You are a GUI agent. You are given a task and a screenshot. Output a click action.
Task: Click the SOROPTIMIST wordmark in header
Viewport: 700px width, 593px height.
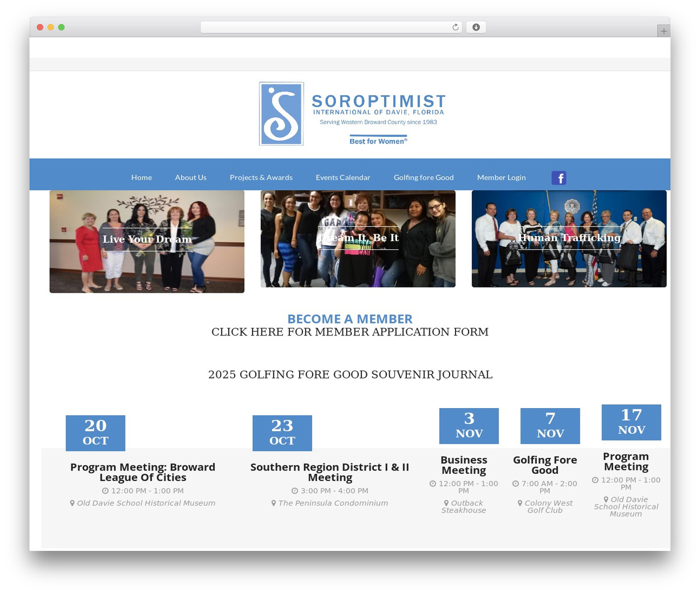378,102
